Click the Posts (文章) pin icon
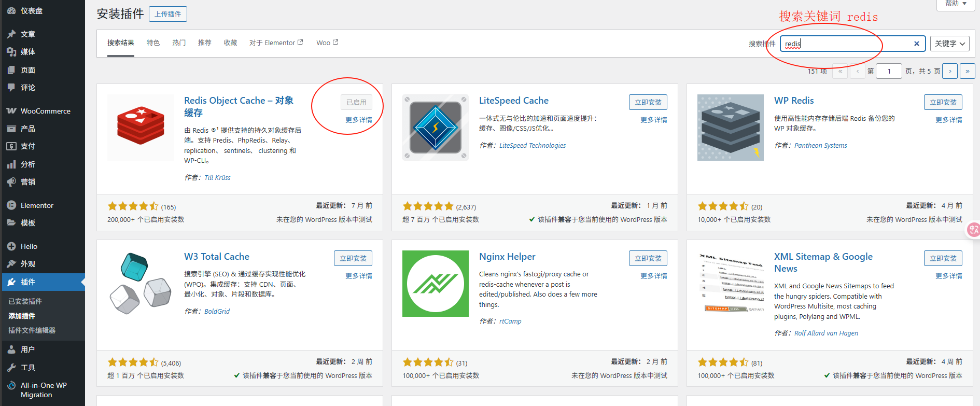This screenshot has width=980, height=406. [11, 34]
